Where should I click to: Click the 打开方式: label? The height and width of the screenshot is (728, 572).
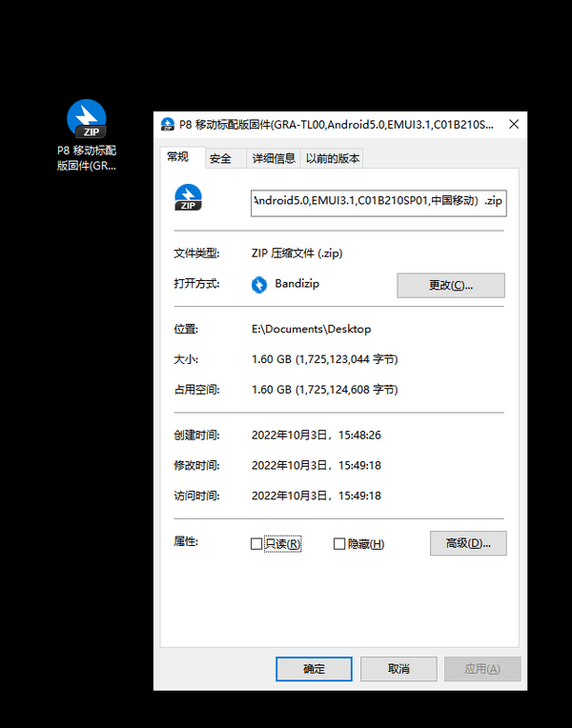pyautogui.click(x=196, y=284)
